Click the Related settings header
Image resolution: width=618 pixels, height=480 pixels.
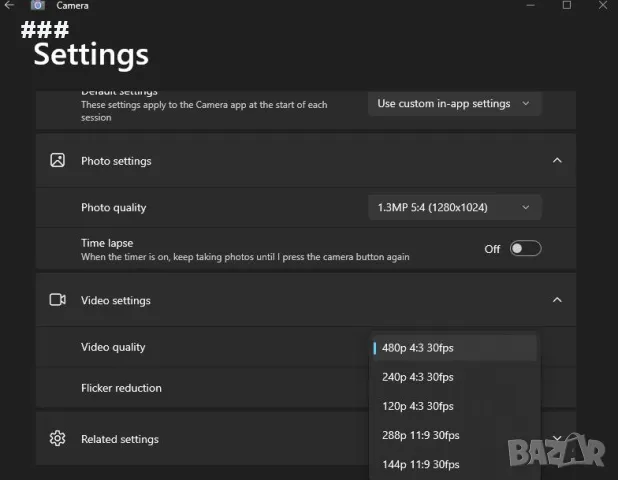click(120, 439)
